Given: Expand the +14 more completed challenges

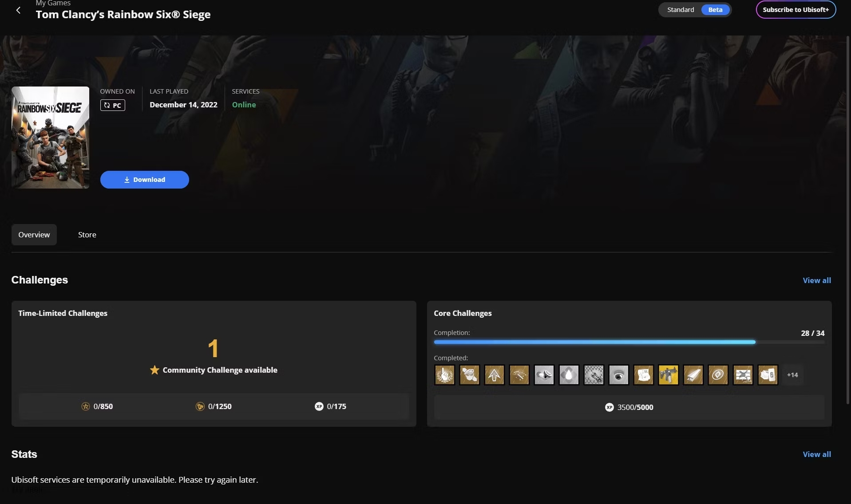Looking at the screenshot, I should pyautogui.click(x=792, y=375).
